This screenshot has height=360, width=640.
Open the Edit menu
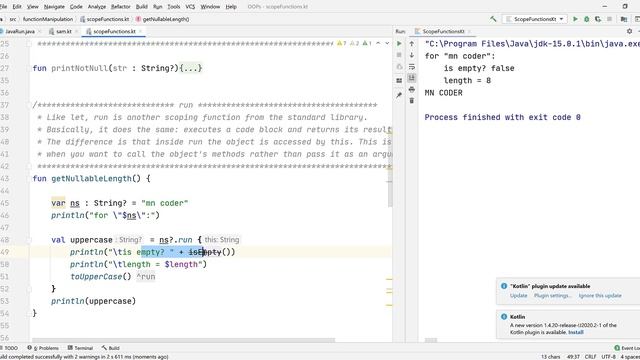coord(17,7)
